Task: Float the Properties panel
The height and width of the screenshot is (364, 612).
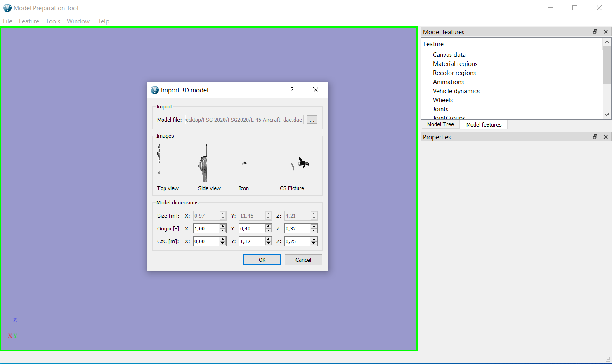Action: (x=595, y=137)
